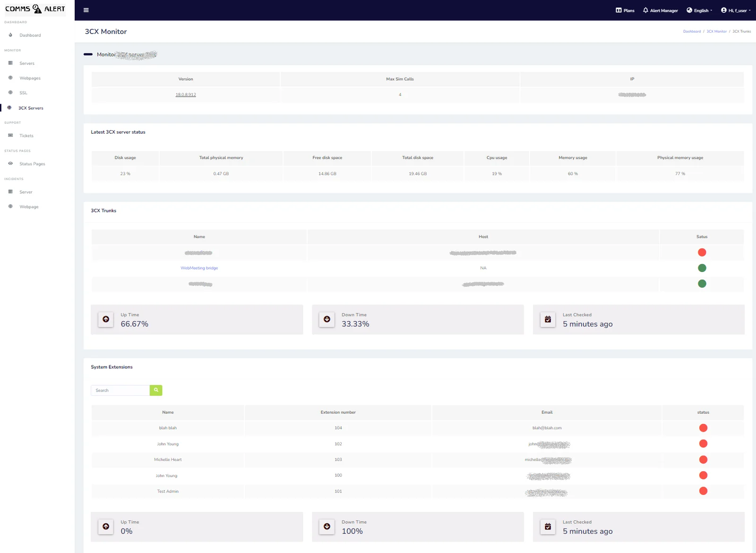Click extensions Last Checked calendar icon
Screen dimensions: 756x553
(548, 527)
